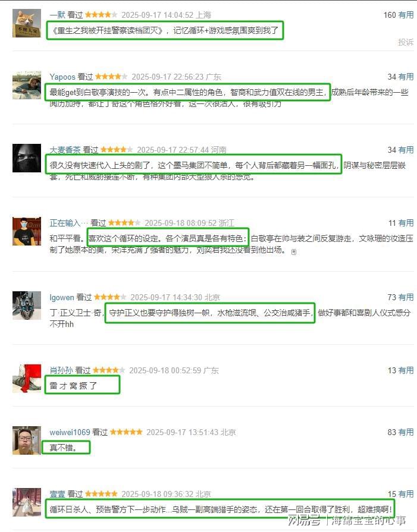Mark weiwei1069's review as 有用
This screenshot has height=532, width=417.
[x=406, y=432]
